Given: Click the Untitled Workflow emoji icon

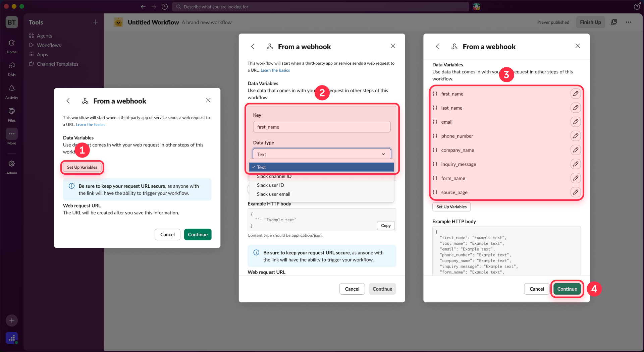Looking at the screenshot, I should (118, 22).
